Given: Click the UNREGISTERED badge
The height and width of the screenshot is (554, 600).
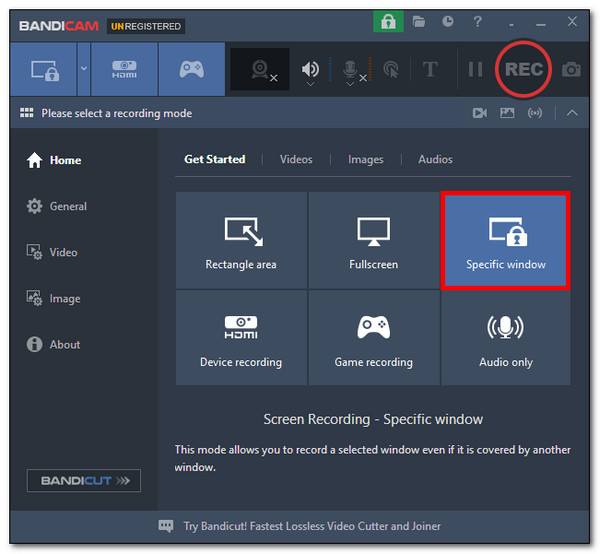Looking at the screenshot, I should (146, 26).
